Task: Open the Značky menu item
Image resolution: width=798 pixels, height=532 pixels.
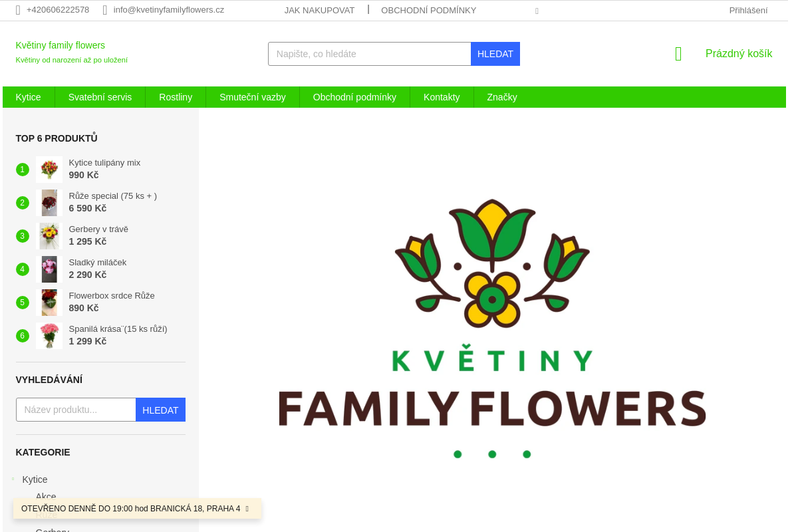Action: coord(502,97)
